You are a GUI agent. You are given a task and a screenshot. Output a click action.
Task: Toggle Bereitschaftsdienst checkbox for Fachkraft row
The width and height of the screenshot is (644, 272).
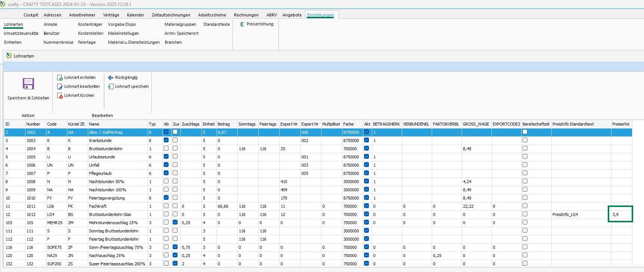point(525,206)
